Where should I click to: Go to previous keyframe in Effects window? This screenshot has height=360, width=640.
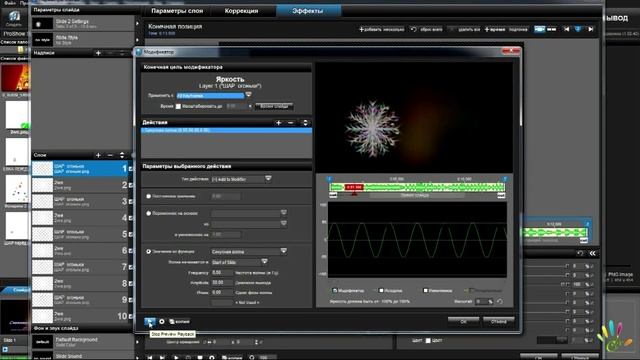point(567,29)
